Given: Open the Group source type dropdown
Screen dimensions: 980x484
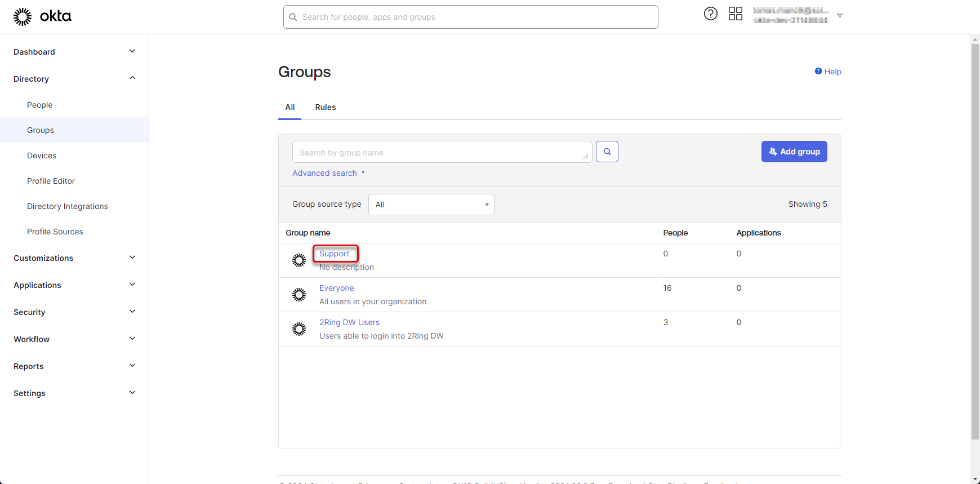Looking at the screenshot, I should pyautogui.click(x=431, y=205).
